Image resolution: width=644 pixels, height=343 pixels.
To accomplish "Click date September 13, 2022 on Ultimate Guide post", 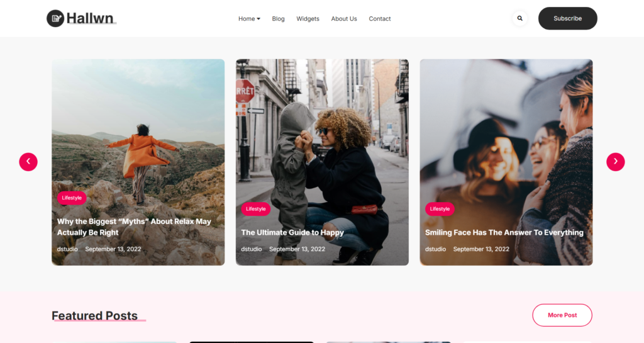I will click(x=297, y=249).
